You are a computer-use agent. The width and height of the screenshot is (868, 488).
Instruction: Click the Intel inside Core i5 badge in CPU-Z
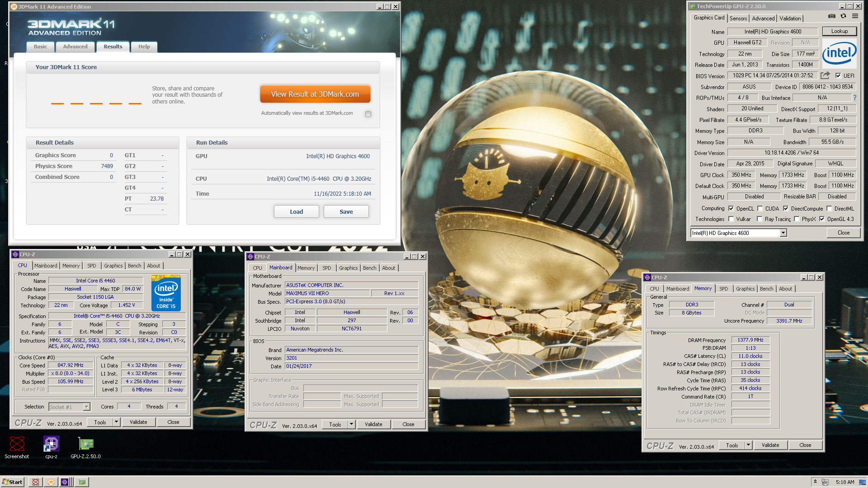point(166,293)
